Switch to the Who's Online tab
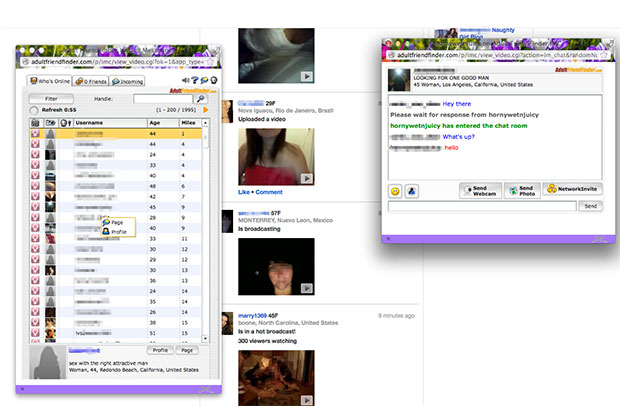 (x=49, y=81)
